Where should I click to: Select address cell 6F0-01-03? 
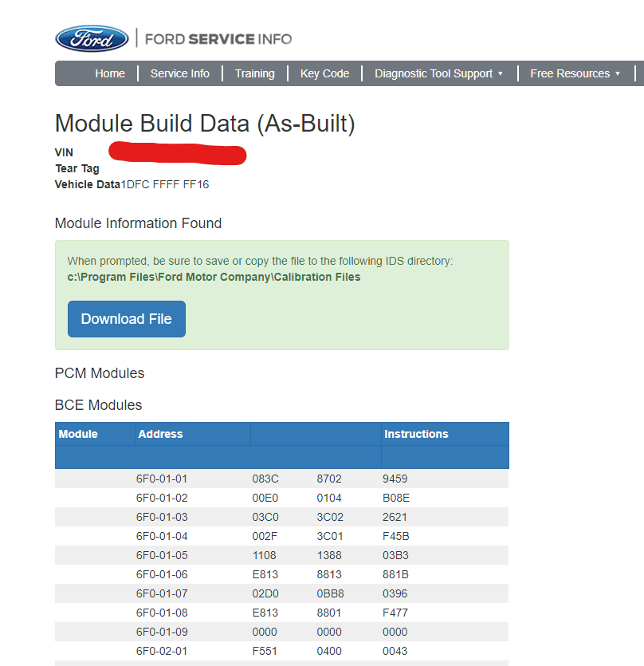[162, 517]
